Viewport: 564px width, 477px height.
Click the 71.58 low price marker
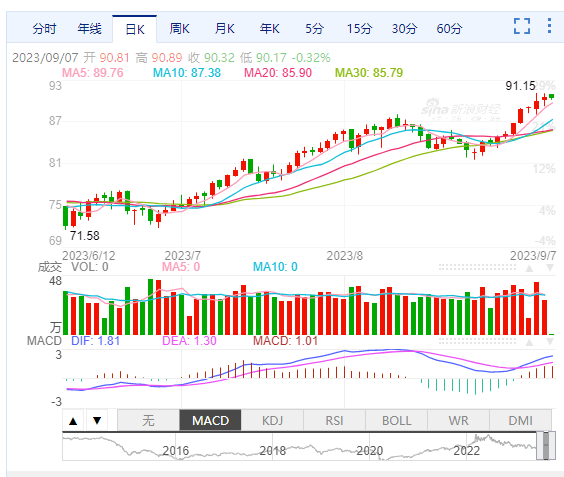[85, 236]
